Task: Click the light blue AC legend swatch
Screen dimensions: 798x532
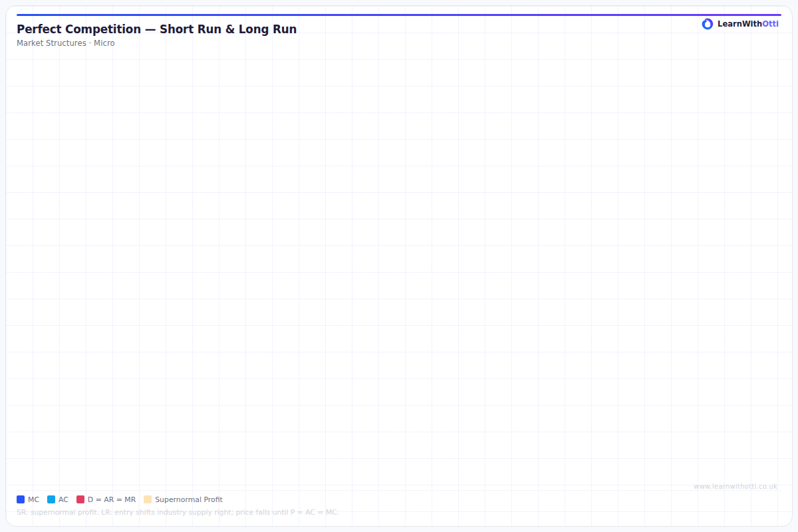Action: (x=51, y=499)
